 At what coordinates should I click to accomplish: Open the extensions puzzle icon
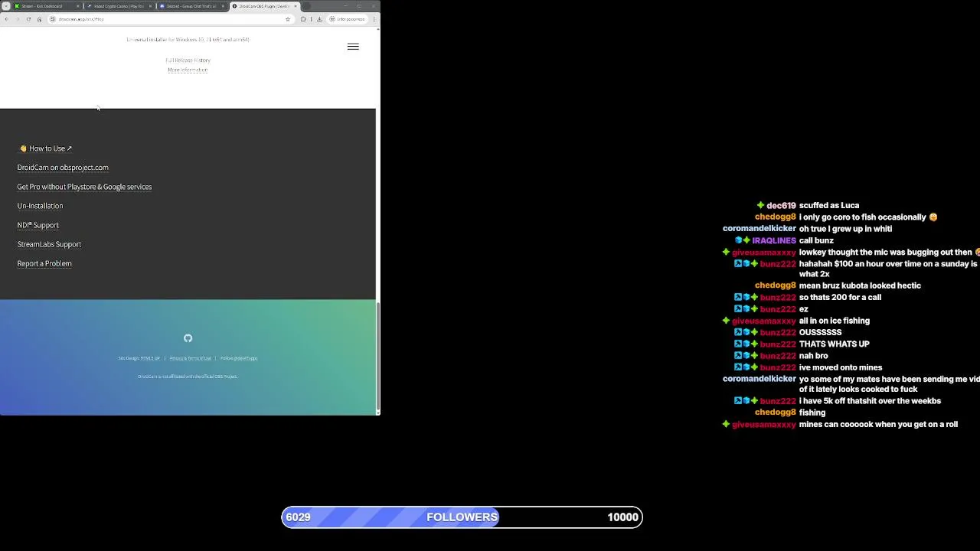(303, 19)
